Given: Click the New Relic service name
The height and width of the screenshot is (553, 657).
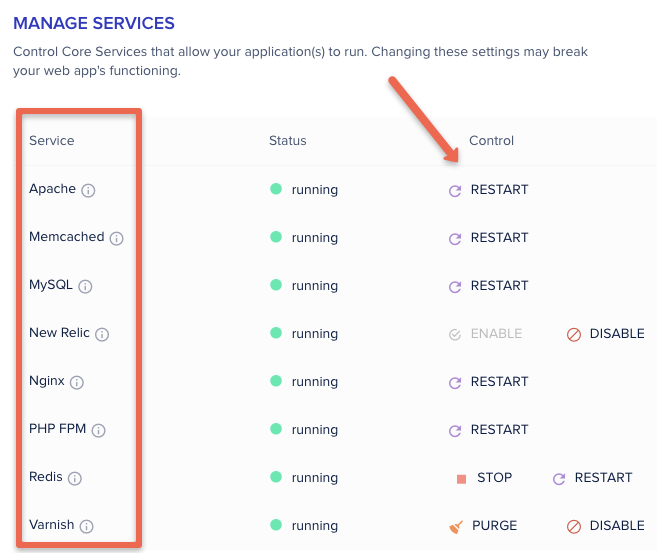Looking at the screenshot, I should 59,333.
